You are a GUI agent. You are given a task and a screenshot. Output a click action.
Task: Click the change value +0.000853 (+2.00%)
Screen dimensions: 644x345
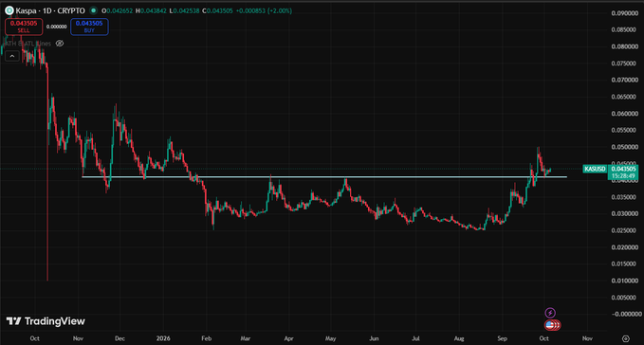click(264, 10)
